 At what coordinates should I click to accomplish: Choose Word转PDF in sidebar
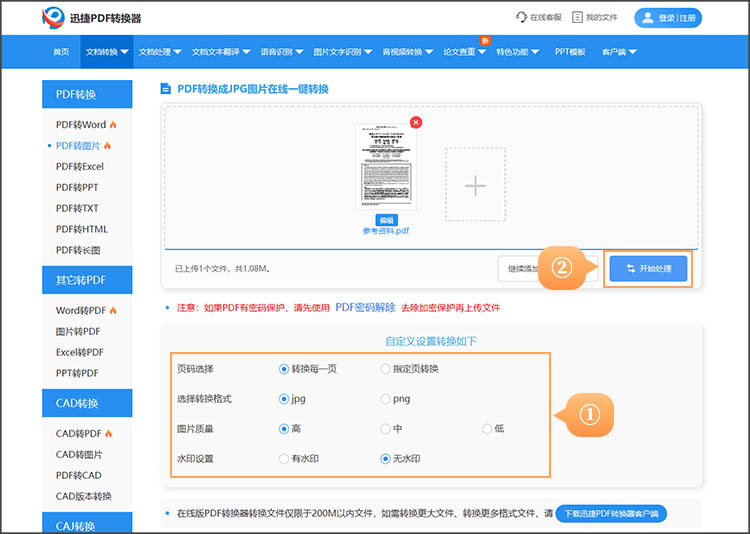(x=81, y=311)
